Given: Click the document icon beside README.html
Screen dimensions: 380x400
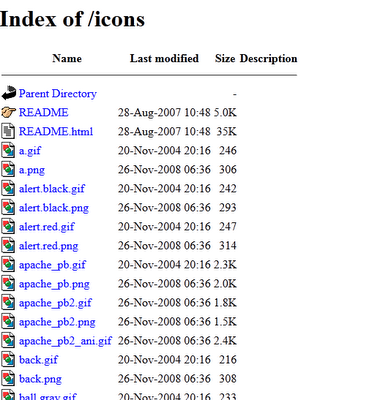Looking at the screenshot, I should pos(8,131).
